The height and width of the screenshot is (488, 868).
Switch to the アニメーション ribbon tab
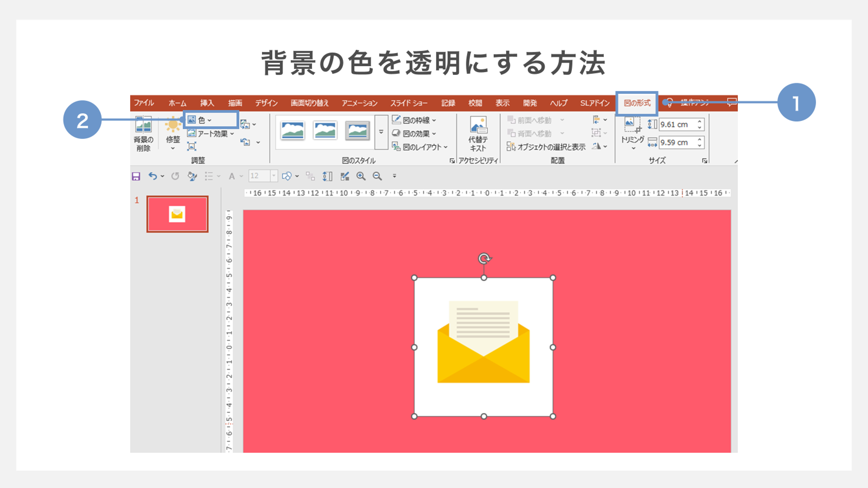coord(359,103)
